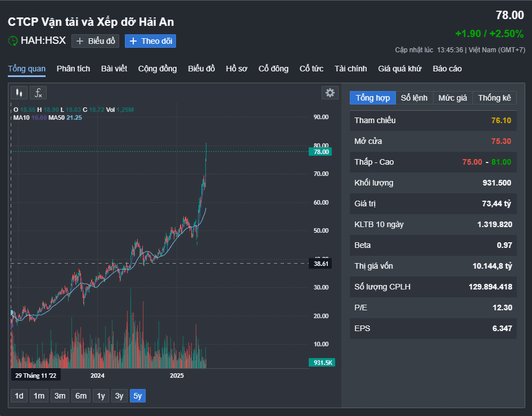The image size is (532, 416).
Task: Open the Bài viết tab
Action: point(114,69)
